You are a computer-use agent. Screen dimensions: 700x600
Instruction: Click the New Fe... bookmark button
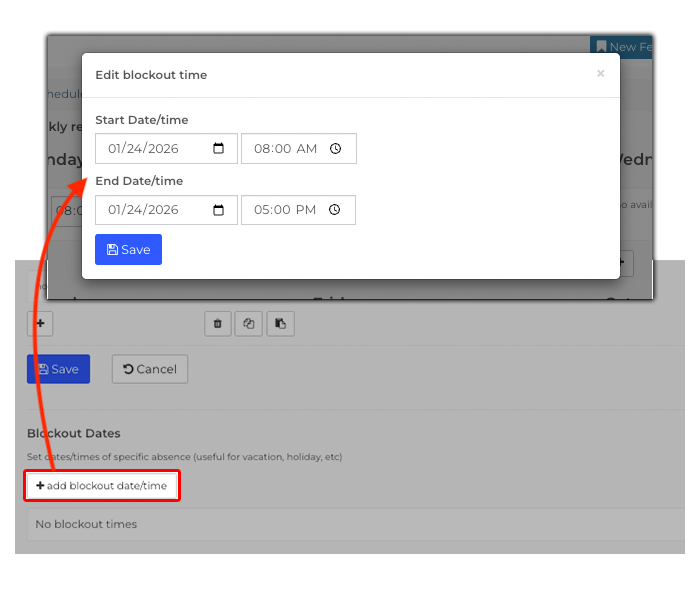(621, 47)
